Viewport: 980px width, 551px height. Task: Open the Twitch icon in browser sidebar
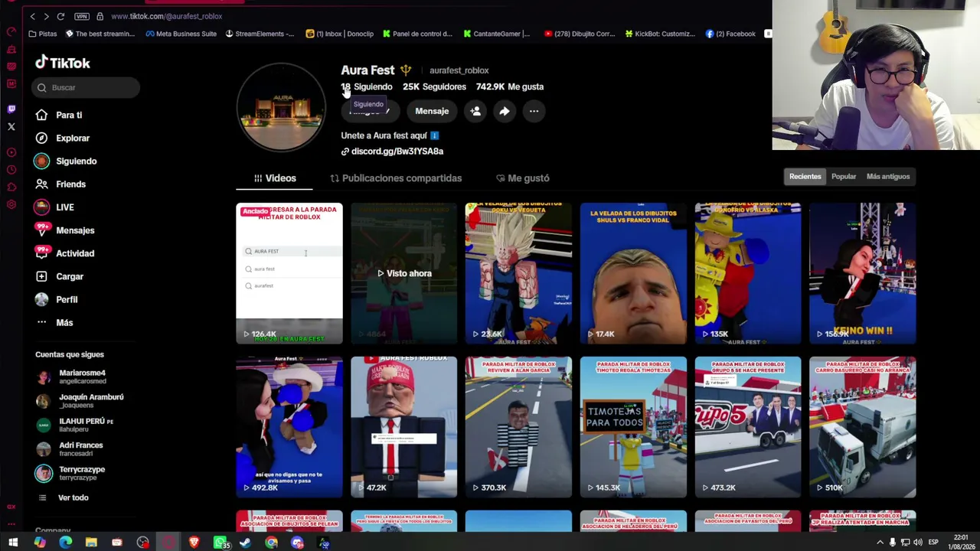pos(11,109)
